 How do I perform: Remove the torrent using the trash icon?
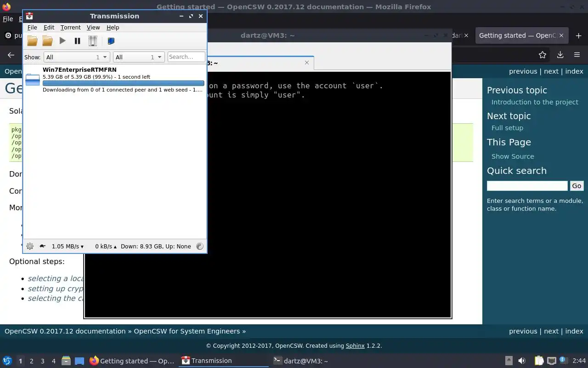coord(93,41)
